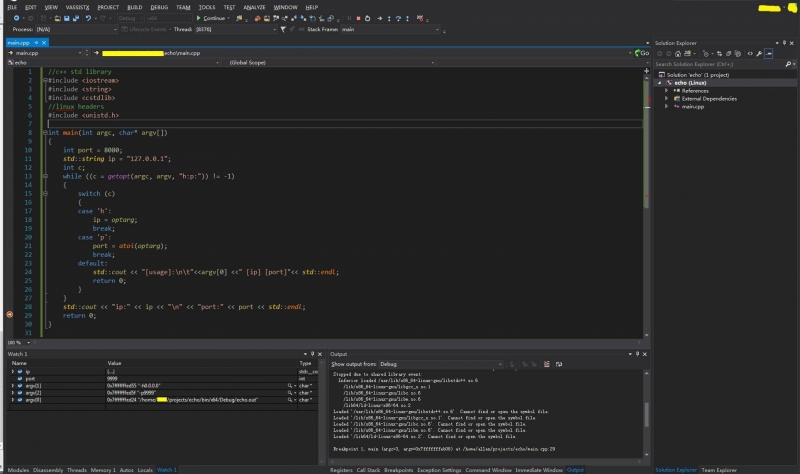Viewport: 800px width, 474px height.
Task: Click the breakpoint marker on line 29
Action: (10, 315)
